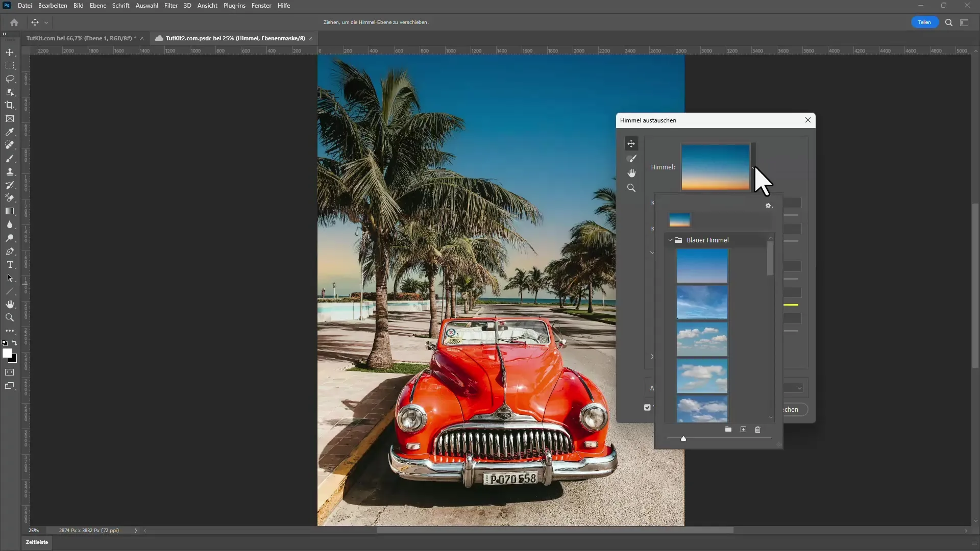Reset default foreground and background colors
The height and width of the screenshot is (551, 980).
pos(5,343)
